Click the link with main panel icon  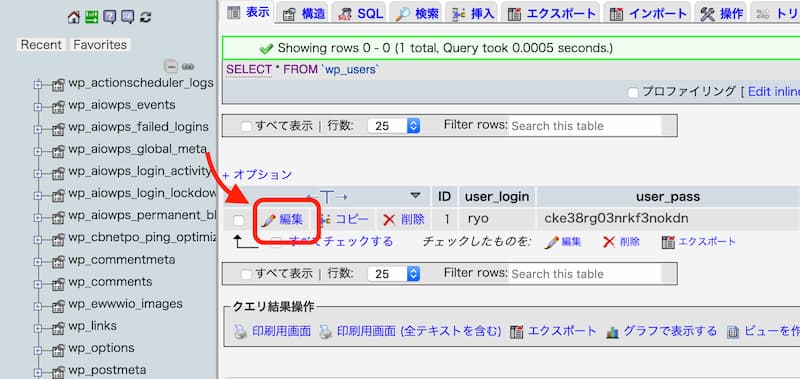coord(188,67)
